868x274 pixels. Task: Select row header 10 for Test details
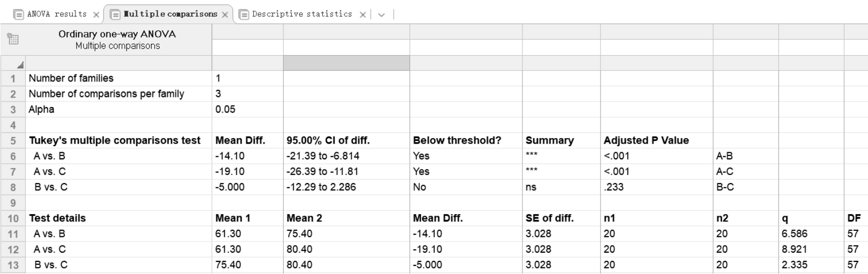pos(13,218)
